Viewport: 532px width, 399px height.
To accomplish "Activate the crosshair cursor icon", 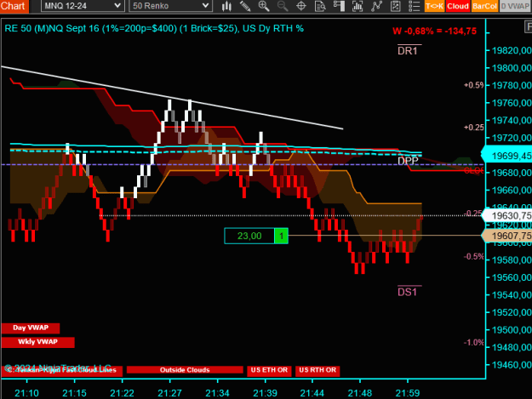I will [301, 6].
